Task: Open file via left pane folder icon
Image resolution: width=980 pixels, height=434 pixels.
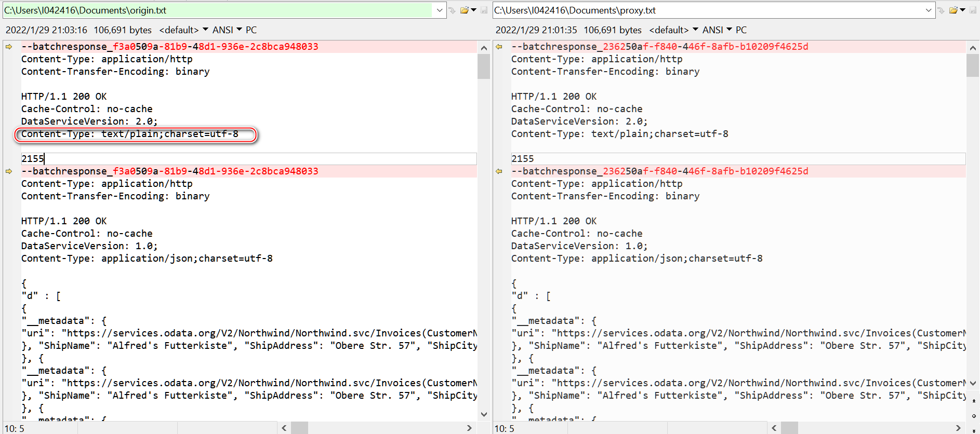Action: point(464,10)
